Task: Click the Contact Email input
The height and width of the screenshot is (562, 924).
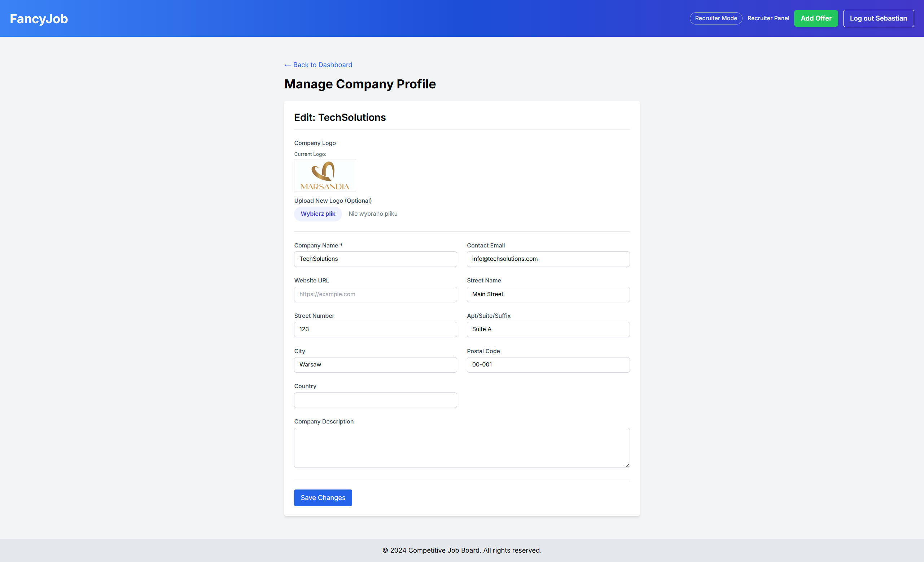Action: tap(547, 259)
